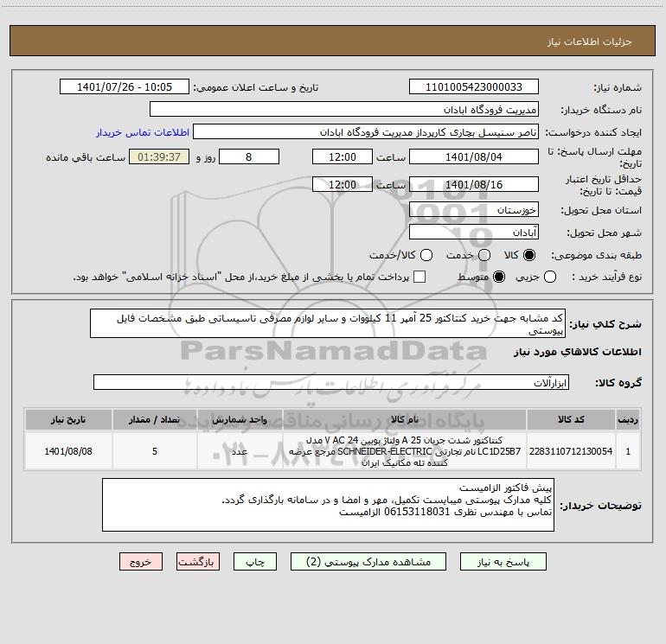Click the remaining time field 01:39:37
This screenshot has height=644, width=666.
[159, 156]
